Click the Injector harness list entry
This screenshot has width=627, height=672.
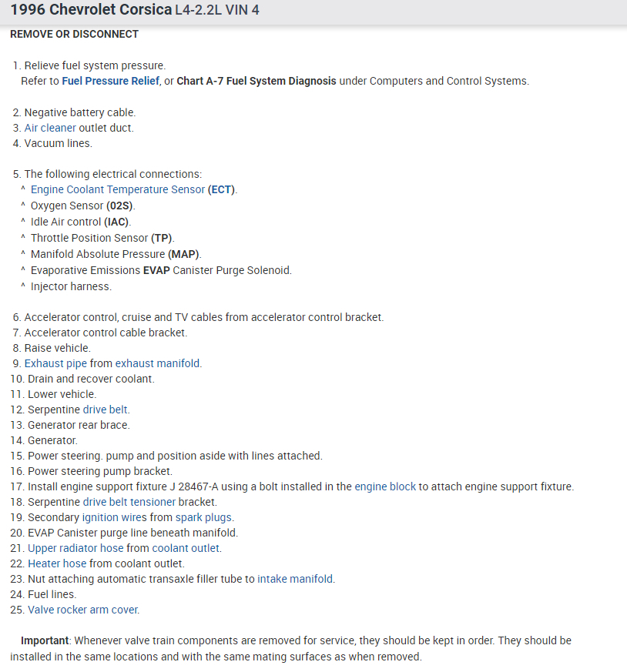(71, 286)
